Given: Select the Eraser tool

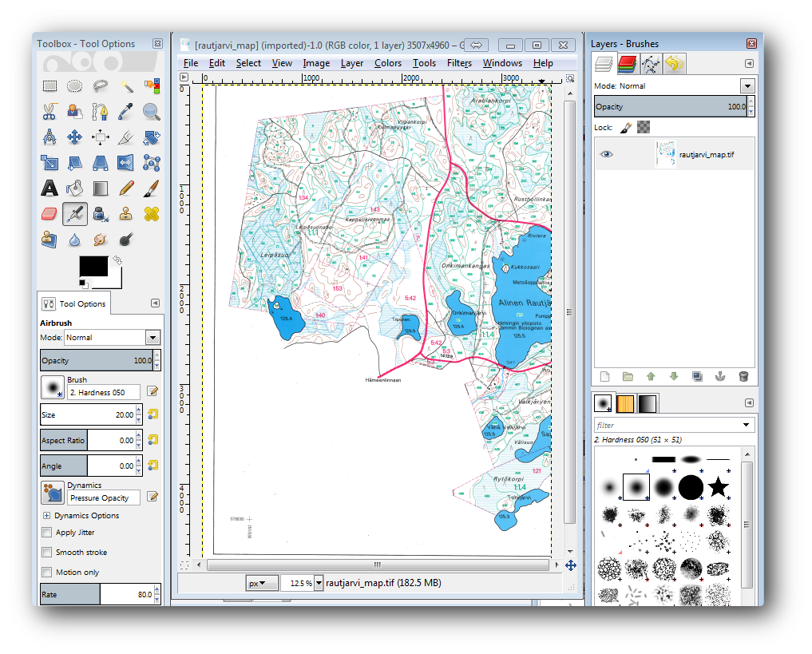Looking at the screenshot, I should click(50, 214).
